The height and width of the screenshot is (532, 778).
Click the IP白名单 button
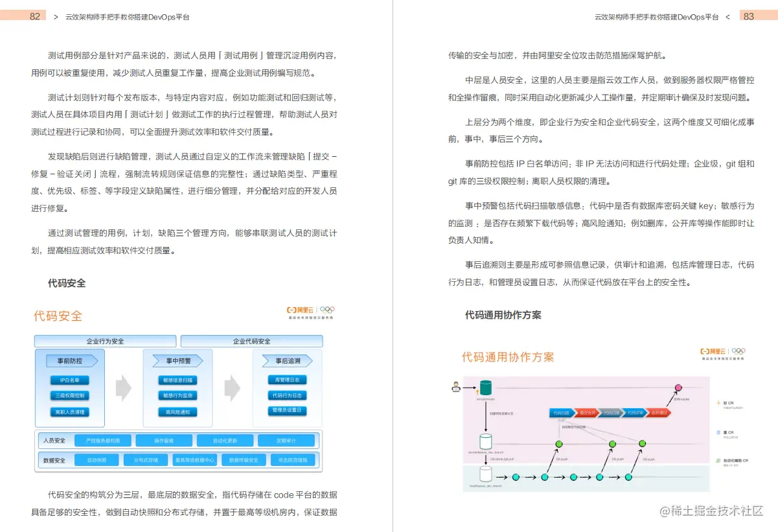(70, 380)
